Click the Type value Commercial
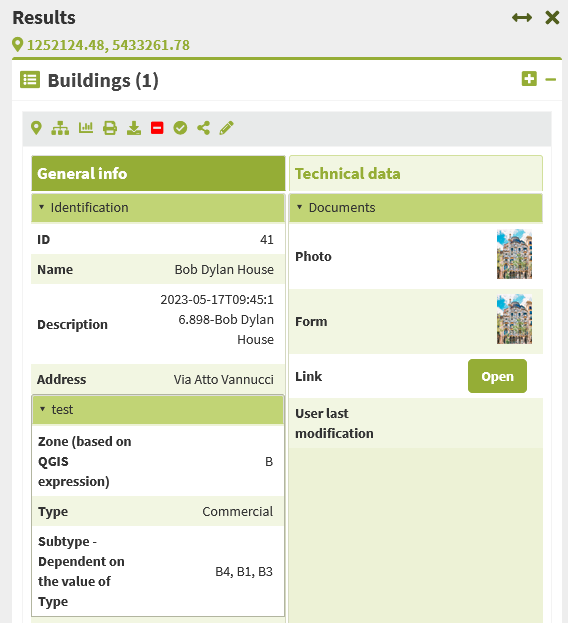 (x=238, y=511)
